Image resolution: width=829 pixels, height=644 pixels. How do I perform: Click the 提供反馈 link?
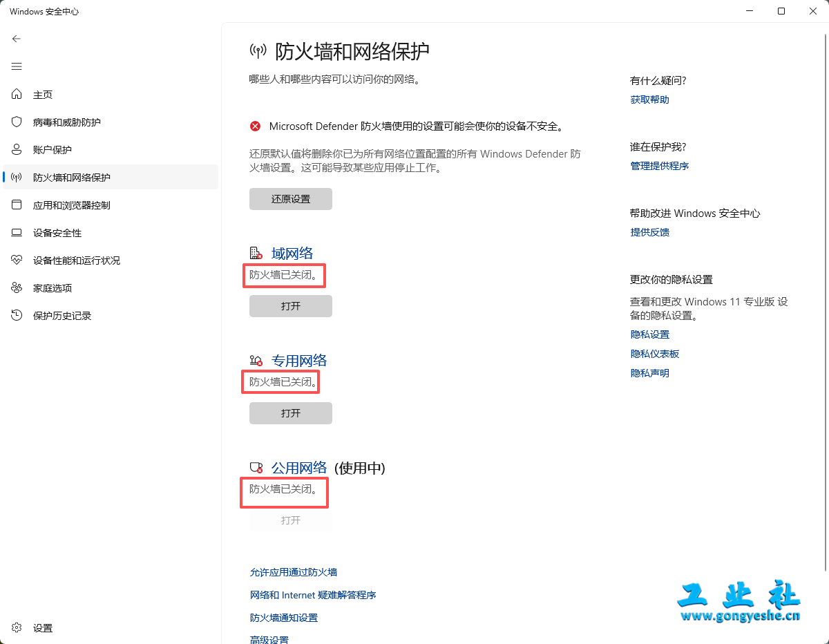pyautogui.click(x=650, y=232)
